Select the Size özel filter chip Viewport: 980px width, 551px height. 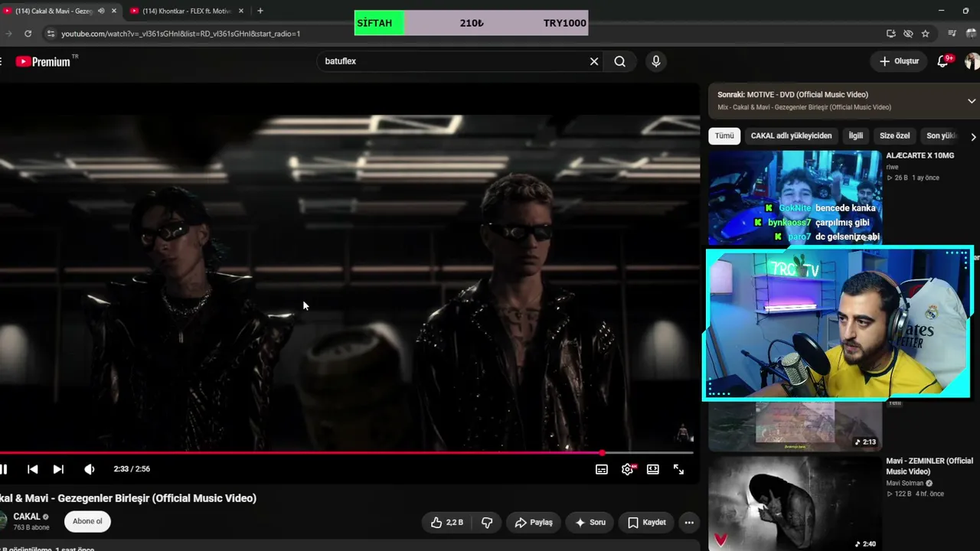tap(894, 136)
